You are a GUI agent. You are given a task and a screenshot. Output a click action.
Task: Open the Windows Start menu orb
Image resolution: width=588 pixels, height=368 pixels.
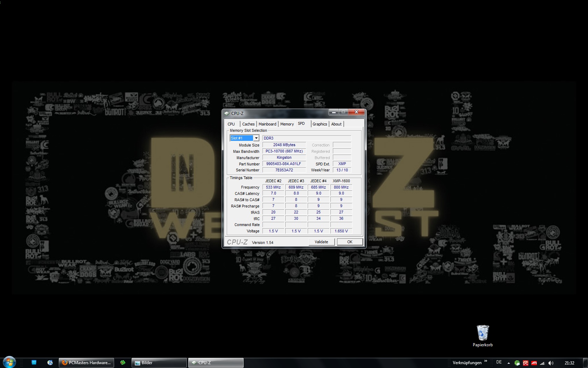pos(9,362)
